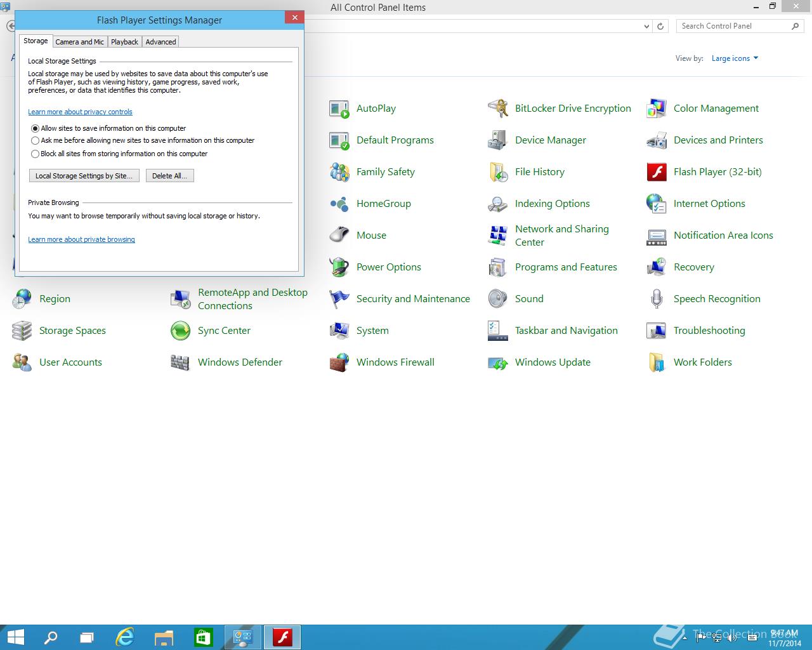
Task: Click the Indexing Options icon
Action: [x=498, y=204]
